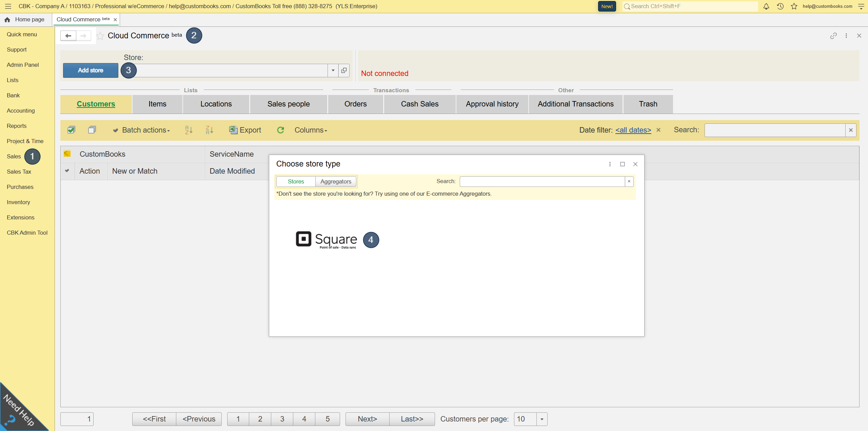Viewport: 868px width, 431px height.
Task: Click the green refresh icon
Action: (280, 130)
